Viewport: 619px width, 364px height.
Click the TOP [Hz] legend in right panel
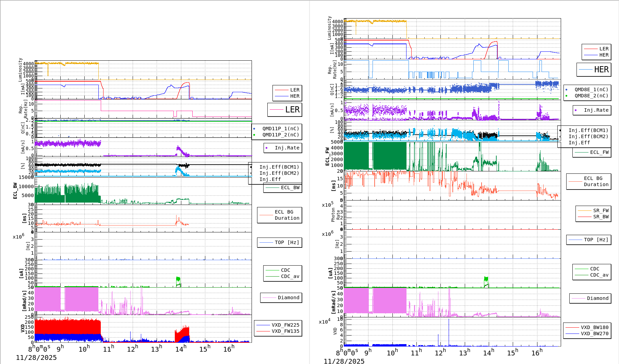[596, 240]
